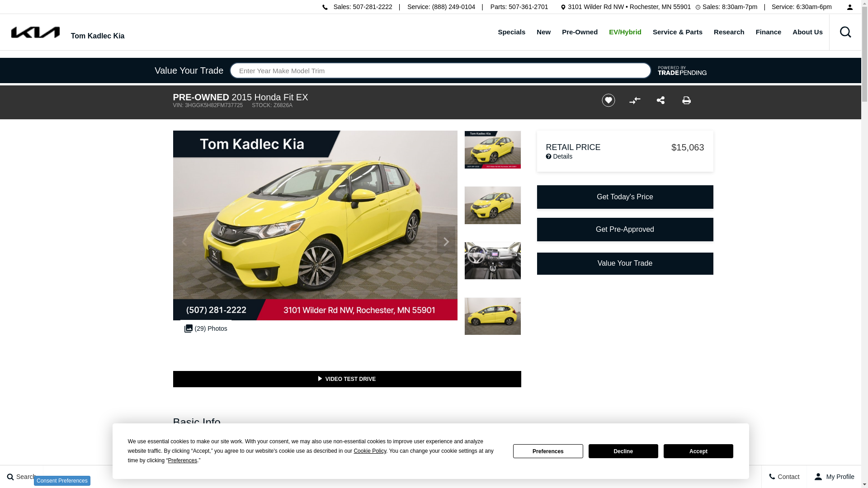Open Specials menu

[x=511, y=32]
